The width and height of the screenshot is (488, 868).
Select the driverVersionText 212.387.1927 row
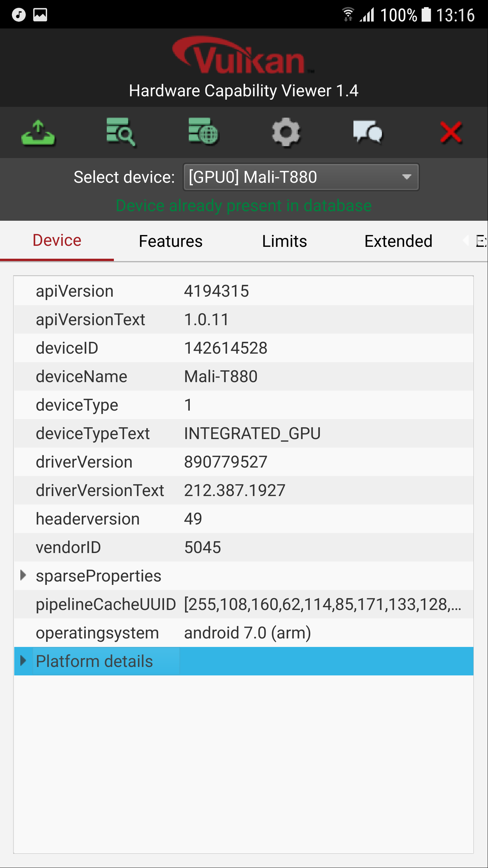point(244,491)
